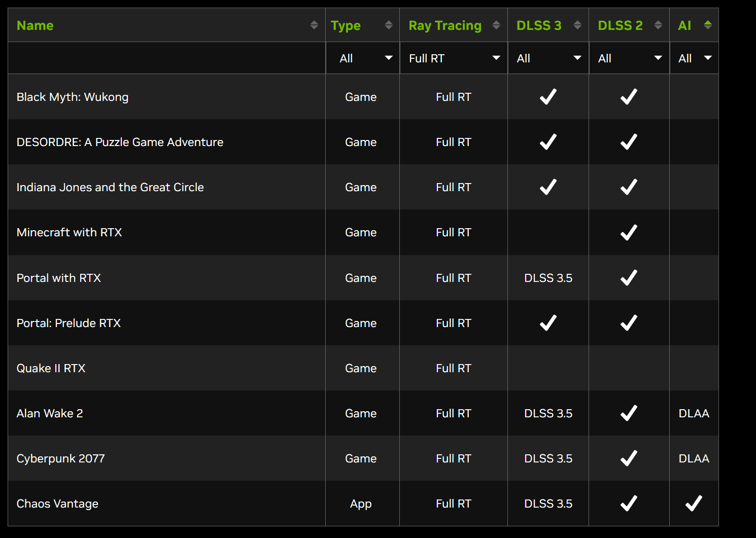This screenshot has height=538, width=756.
Task: Select Portal: Prelude RTX name
Action: tap(68, 323)
